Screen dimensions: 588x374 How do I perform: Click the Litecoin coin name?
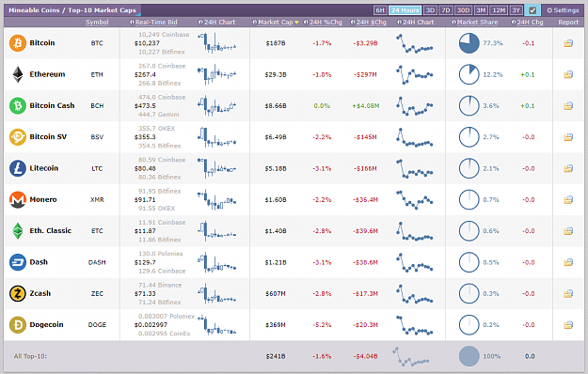(44, 168)
